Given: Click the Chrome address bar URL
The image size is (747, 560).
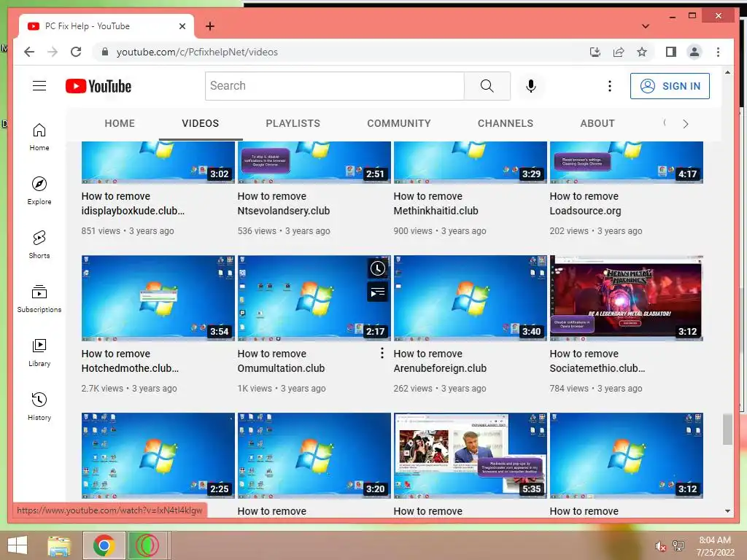Looking at the screenshot, I should [x=197, y=52].
